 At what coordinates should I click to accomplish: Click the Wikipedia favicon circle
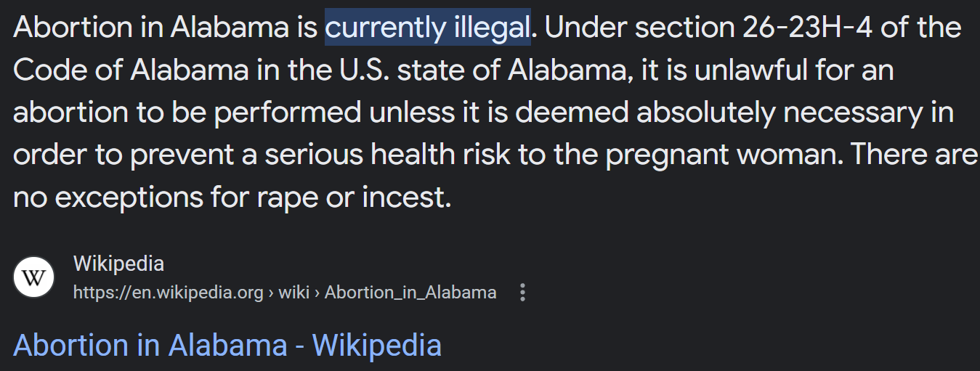tap(34, 277)
